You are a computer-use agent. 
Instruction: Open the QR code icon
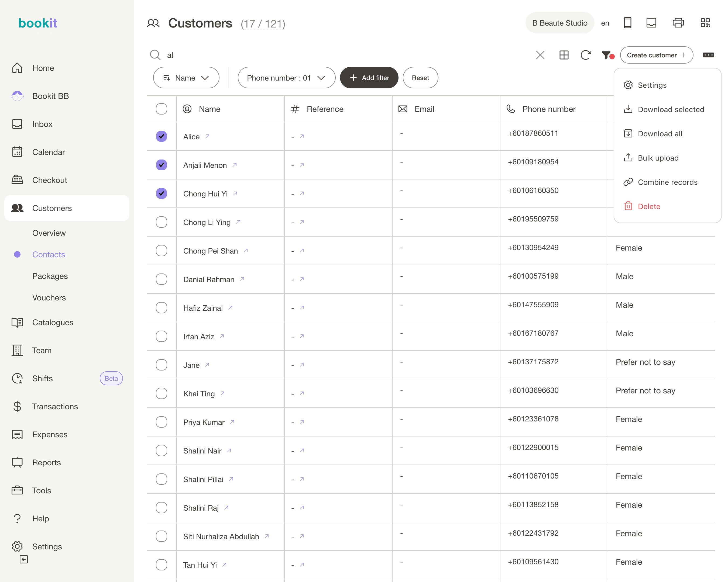coord(705,23)
